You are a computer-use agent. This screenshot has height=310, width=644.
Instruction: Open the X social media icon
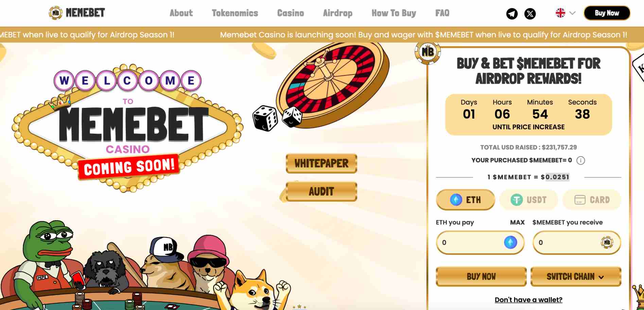(530, 14)
